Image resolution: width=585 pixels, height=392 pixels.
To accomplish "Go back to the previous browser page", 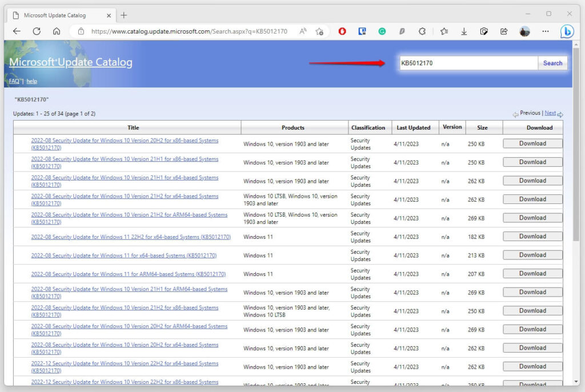I will click(x=17, y=31).
